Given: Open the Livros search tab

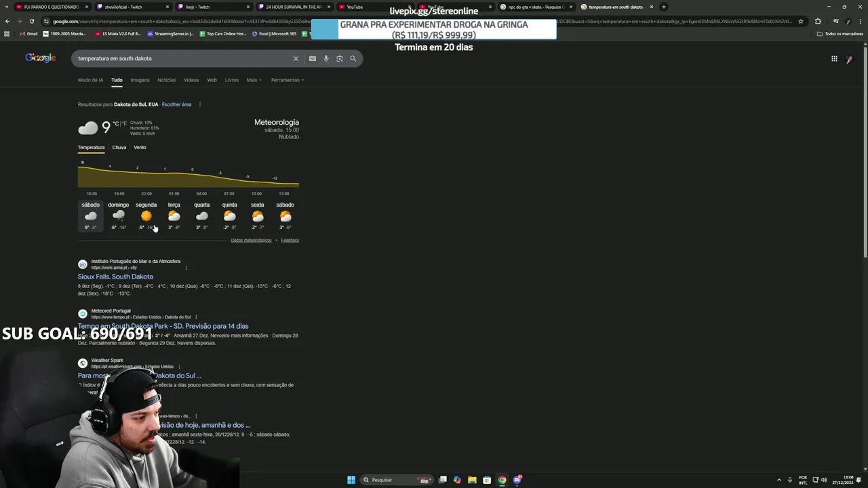Looking at the screenshot, I should point(232,80).
